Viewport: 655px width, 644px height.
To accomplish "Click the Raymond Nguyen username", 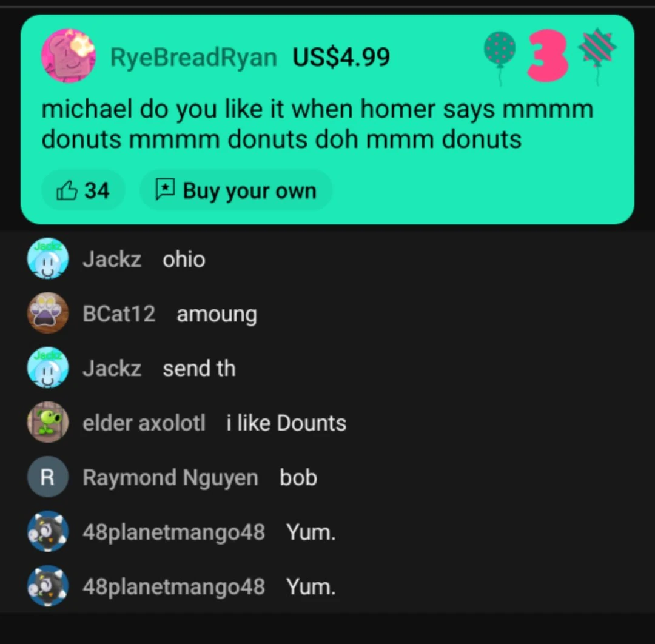I will pos(170,478).
